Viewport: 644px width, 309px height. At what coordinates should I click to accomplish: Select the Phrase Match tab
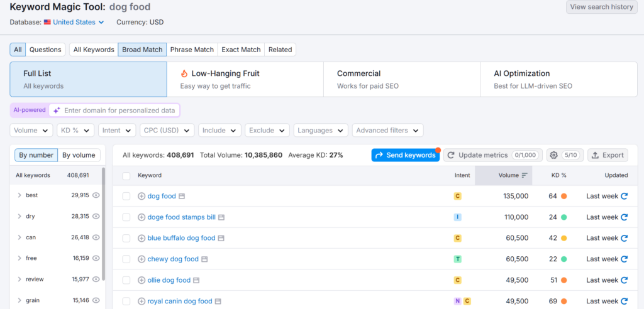point(192,50)
